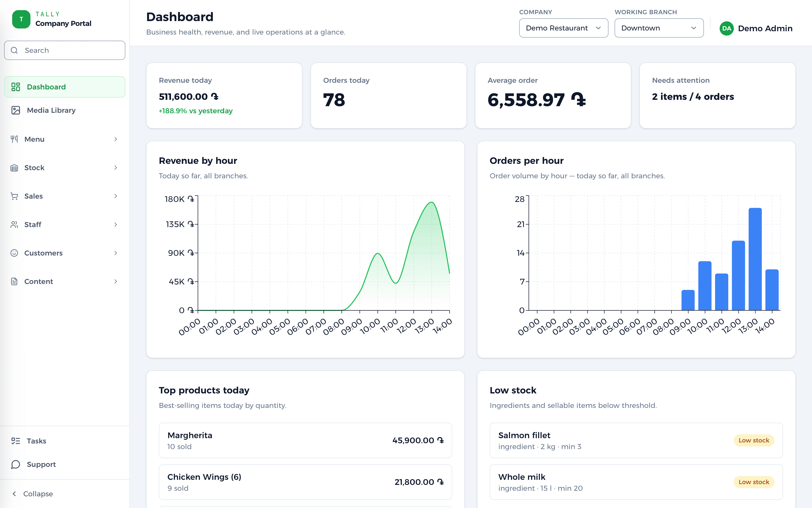Click the tallest 13:00 orders bar
Screen dimensions: 812x508
[755, 259]
